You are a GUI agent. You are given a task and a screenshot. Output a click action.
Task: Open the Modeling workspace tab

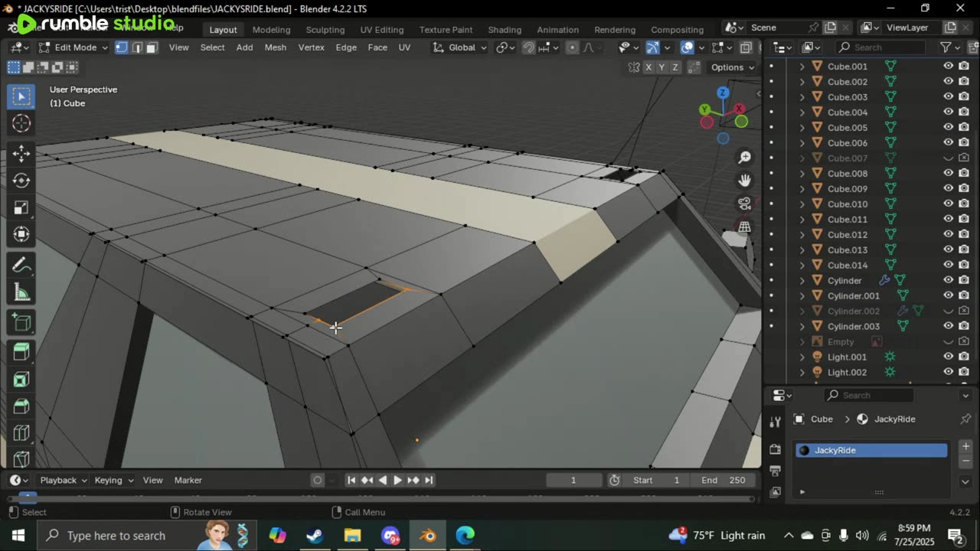point(271,29)
